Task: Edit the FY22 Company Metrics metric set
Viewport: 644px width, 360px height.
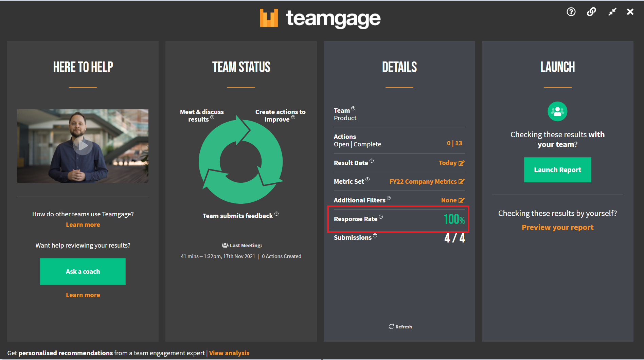Action: pos(461,182)
